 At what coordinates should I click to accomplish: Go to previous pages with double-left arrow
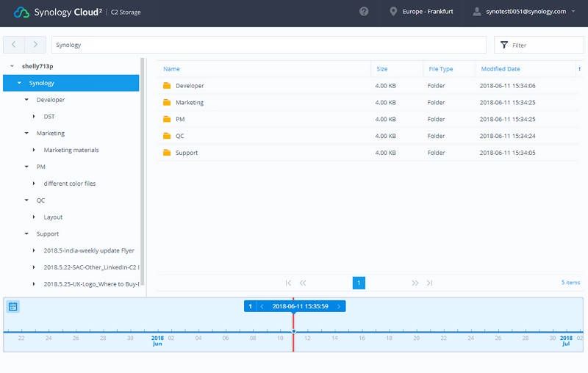pyautogui.click(x=303, y=283)
